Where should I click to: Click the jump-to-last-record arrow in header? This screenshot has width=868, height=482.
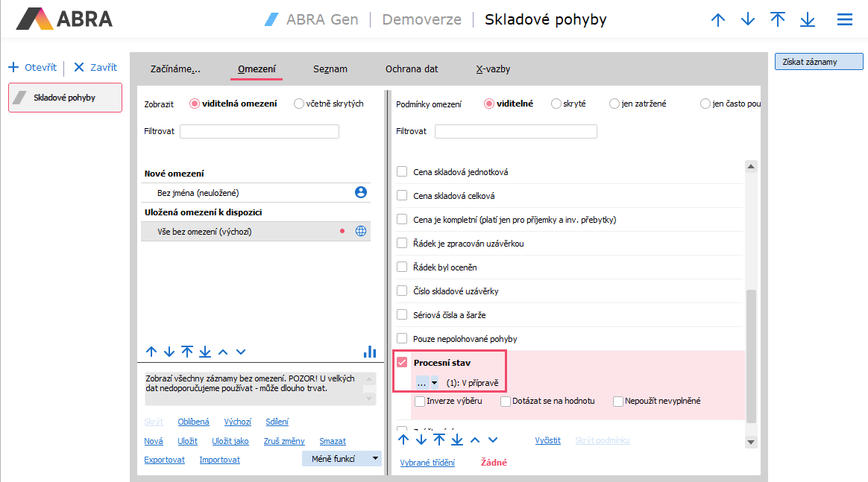808,20
